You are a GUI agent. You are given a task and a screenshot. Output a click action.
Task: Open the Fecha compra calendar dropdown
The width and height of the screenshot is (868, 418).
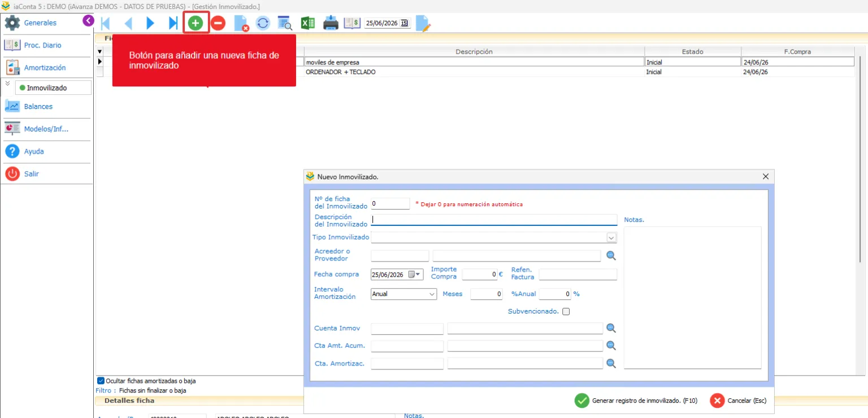coord(419,275)
